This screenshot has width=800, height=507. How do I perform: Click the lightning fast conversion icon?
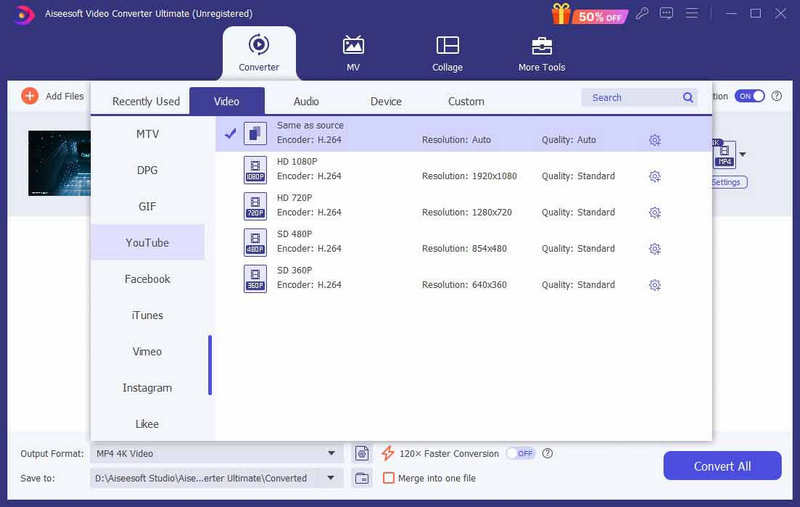388,453
